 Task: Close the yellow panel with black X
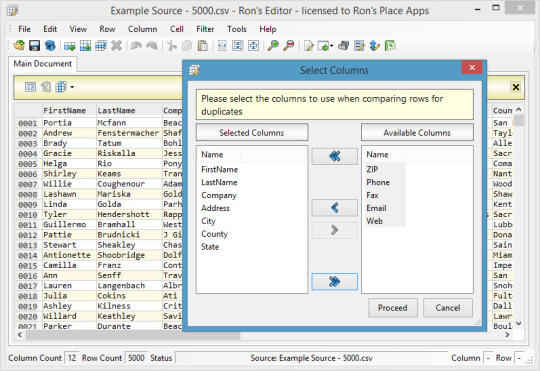tap(516, 87)
